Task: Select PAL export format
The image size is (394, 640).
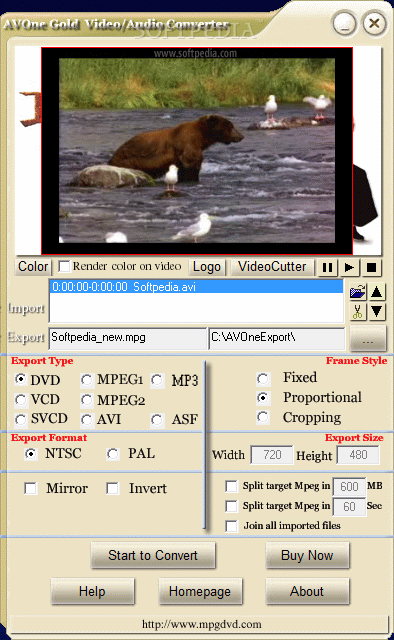Action: click(113, 453)
